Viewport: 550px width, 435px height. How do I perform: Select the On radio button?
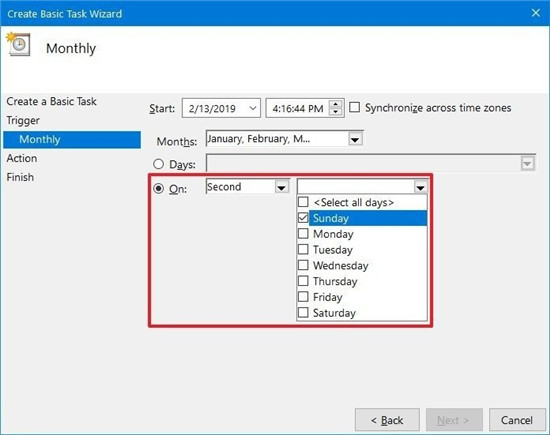coord(159,188)
